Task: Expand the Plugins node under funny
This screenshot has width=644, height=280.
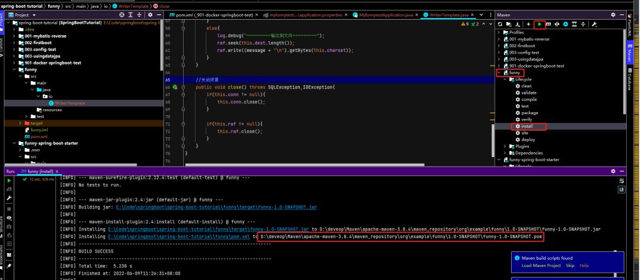Action: (x=506, y=146)
